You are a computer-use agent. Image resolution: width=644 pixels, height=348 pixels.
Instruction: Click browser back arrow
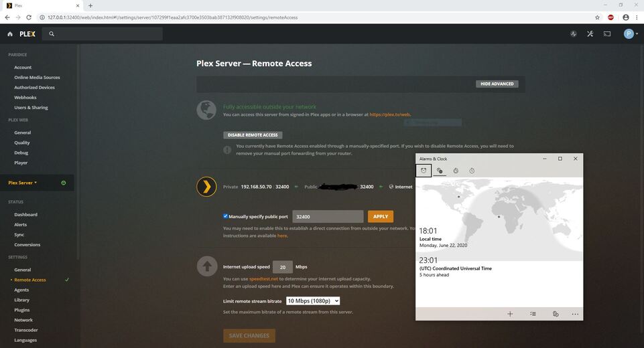click(x=7, y=17)
